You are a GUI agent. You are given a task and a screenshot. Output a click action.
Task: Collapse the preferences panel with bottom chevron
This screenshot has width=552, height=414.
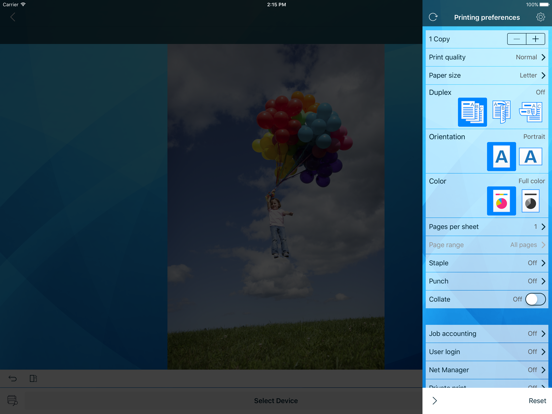pos(435,401)
